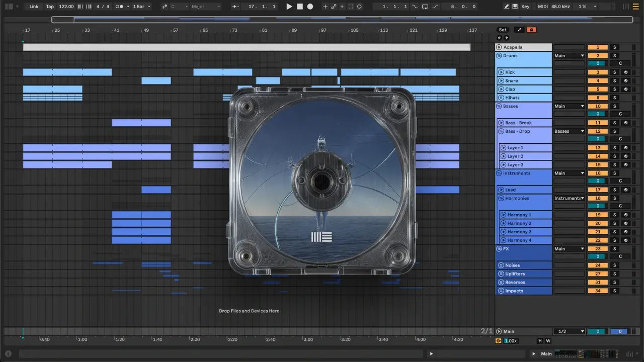
Task: Click the Tap tempo button
Action: [x=50, y=7]
